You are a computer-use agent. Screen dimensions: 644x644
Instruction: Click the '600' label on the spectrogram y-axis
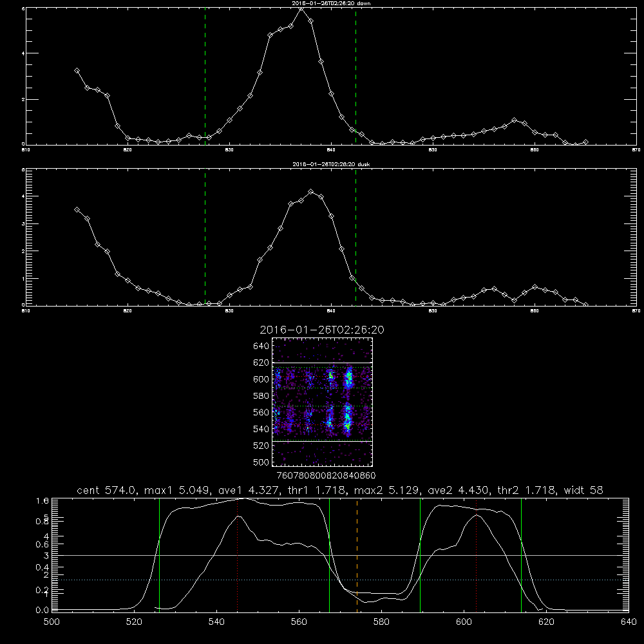[x=261, y=379]
